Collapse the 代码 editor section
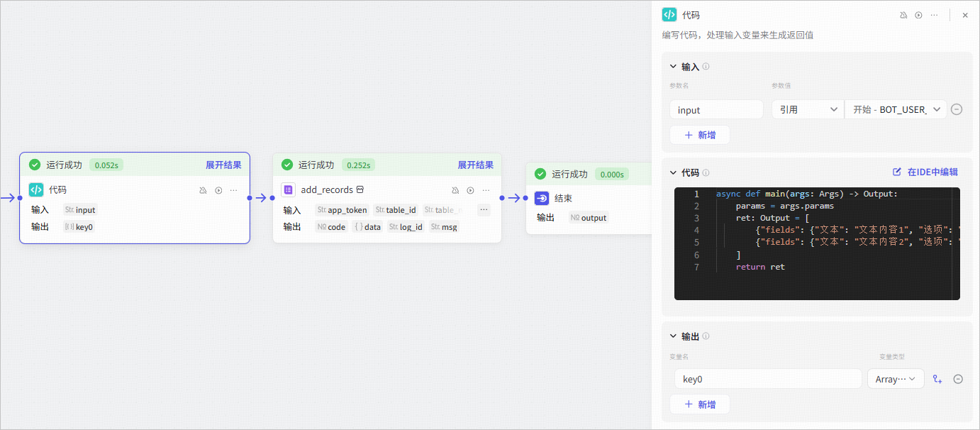 click(x=673, y=172)
